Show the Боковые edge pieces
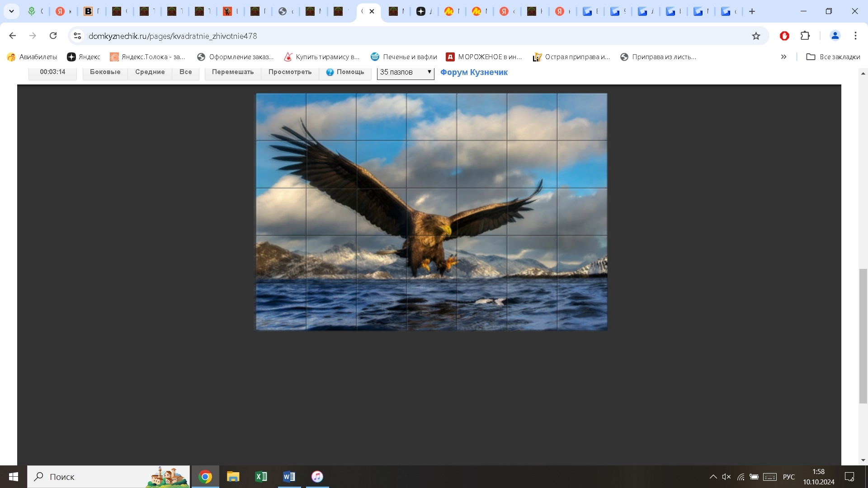 coord(105,72)
